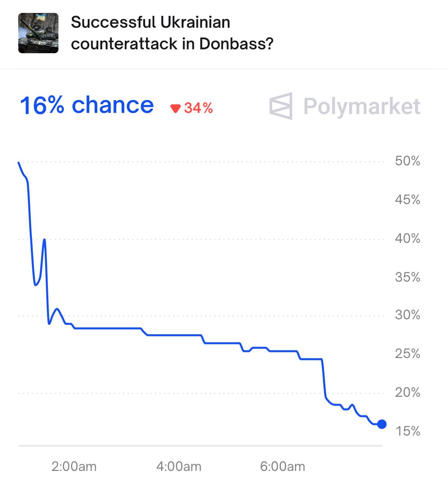Viewport: 448px width, 485px height.
Task: Click the 50% y-axis label
Action: click(407, 161)
